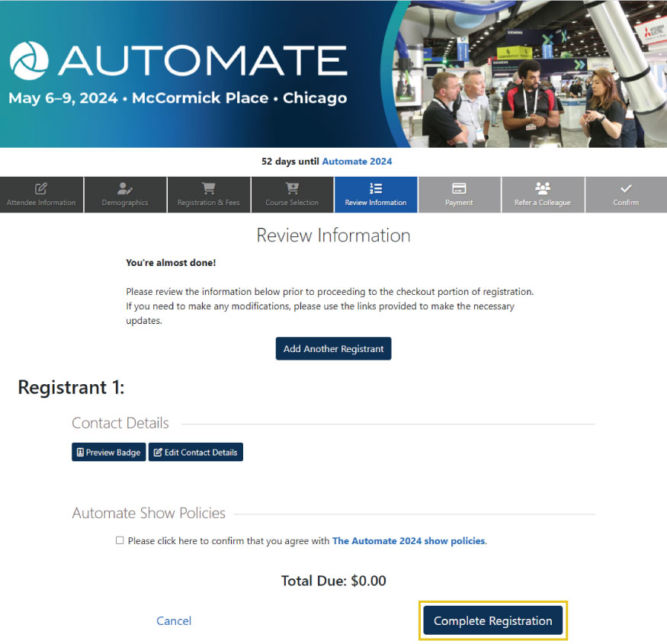
Task: Open The Automate 2024 show policies link
Action: [409, 541]
